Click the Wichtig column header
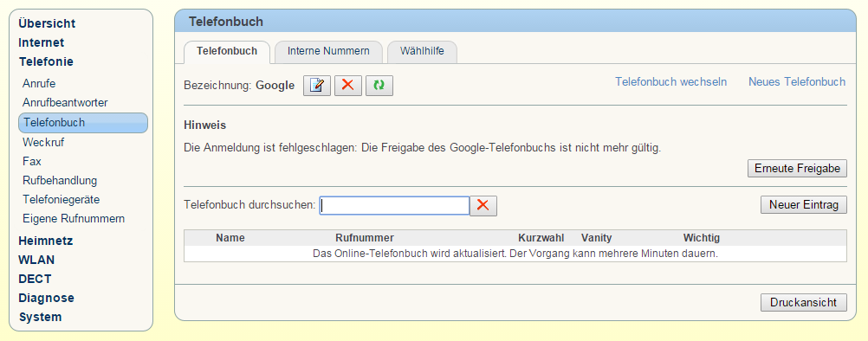 point(702,238)
